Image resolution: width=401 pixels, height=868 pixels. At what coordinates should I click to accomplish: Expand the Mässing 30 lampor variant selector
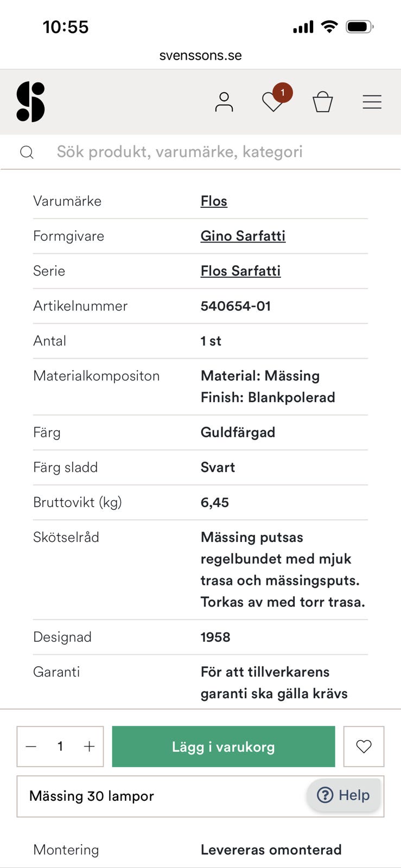pos(163,796)
